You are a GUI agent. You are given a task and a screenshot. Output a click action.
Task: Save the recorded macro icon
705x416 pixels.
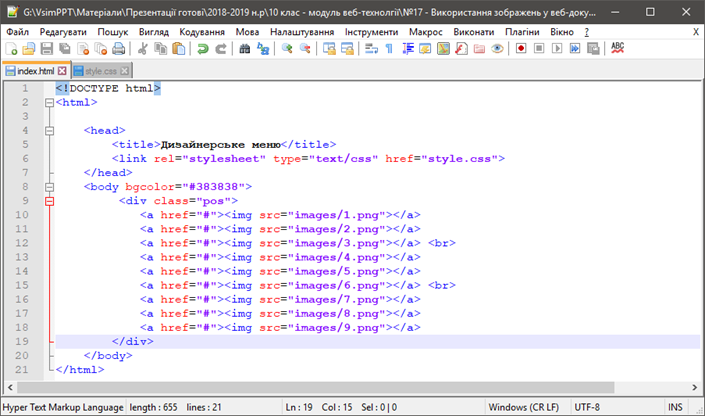(x=593, y=49)
